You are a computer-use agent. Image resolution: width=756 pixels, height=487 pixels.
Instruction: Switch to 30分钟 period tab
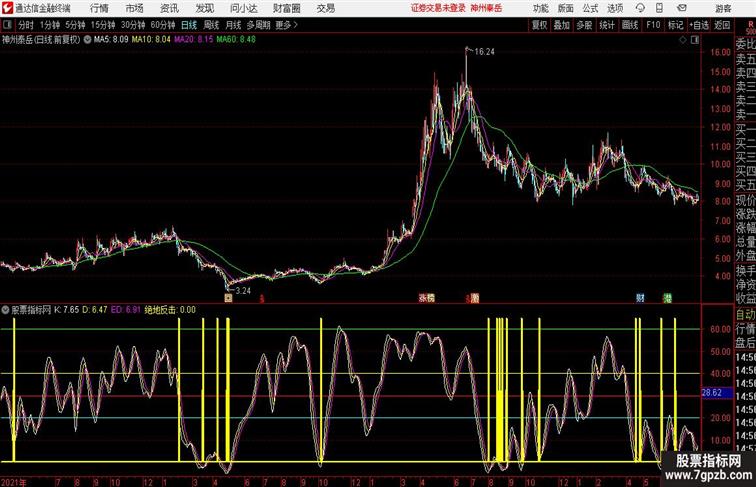tap(133, 25)
